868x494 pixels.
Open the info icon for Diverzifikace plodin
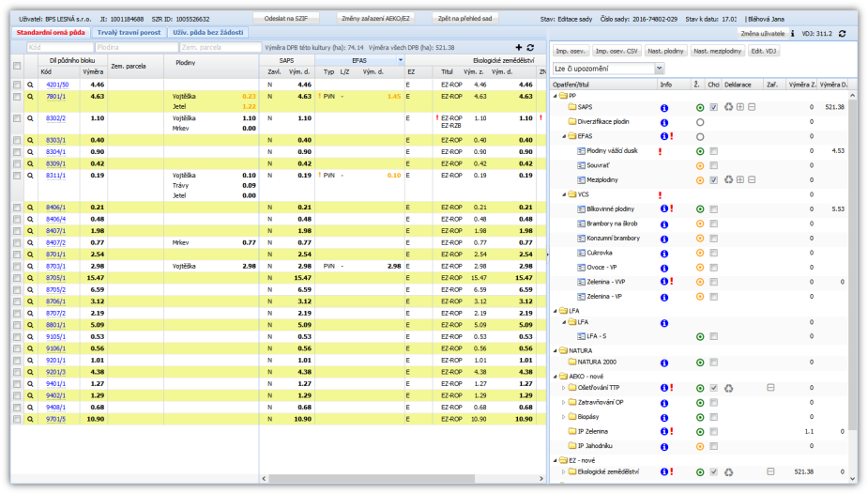(664, 122)
